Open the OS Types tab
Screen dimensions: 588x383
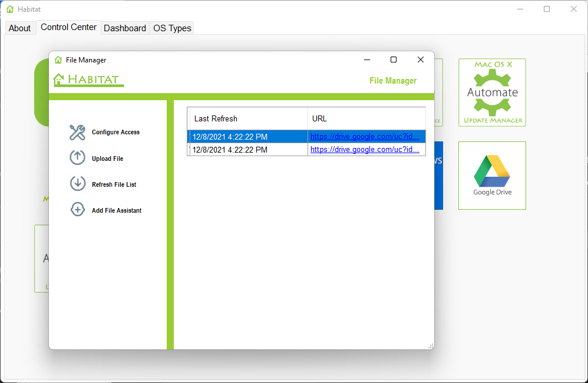172,28
